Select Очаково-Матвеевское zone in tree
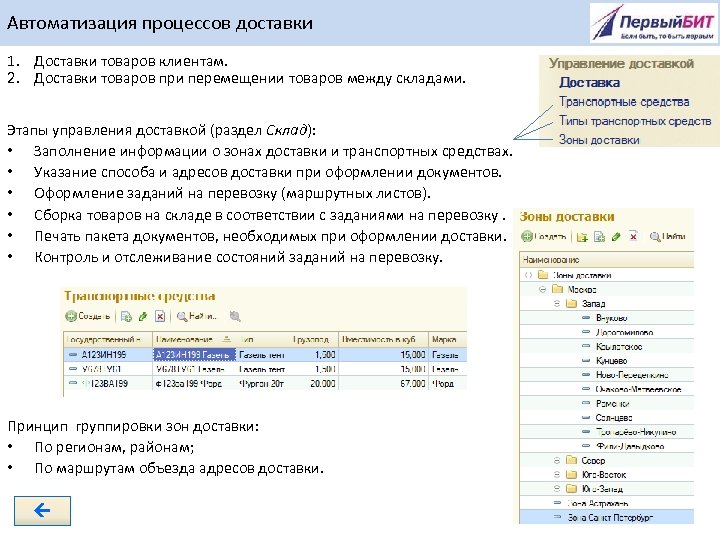The image size is (720, 540). click(x=638, y=389)
